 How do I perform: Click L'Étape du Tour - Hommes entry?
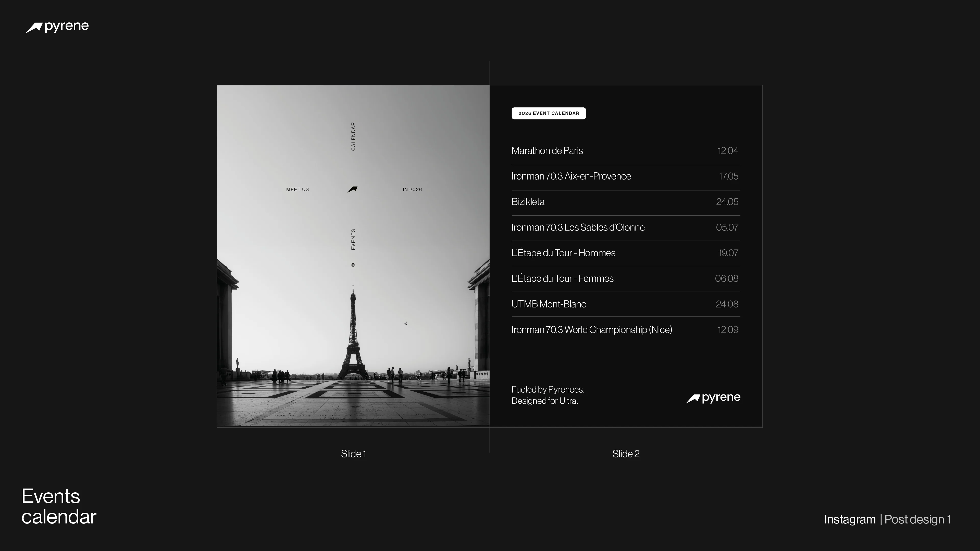[563, 253]
